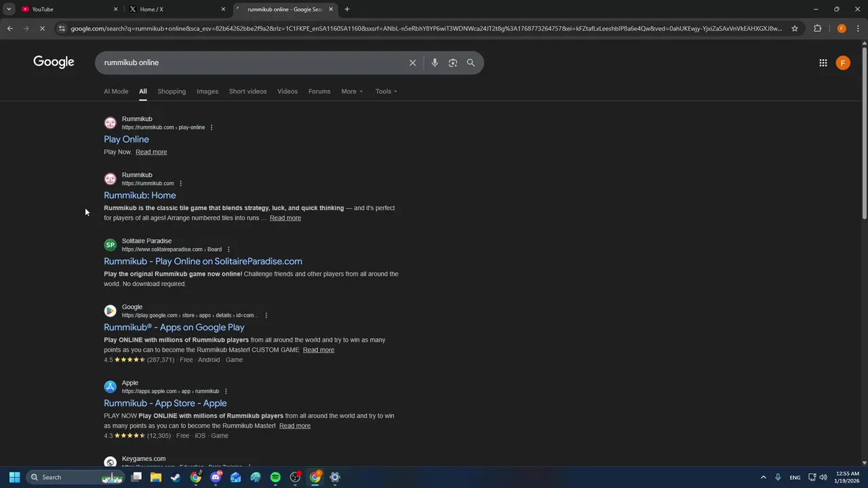
Task: Start voice search with the microphone icon
Action: click(x=435, y=62)
